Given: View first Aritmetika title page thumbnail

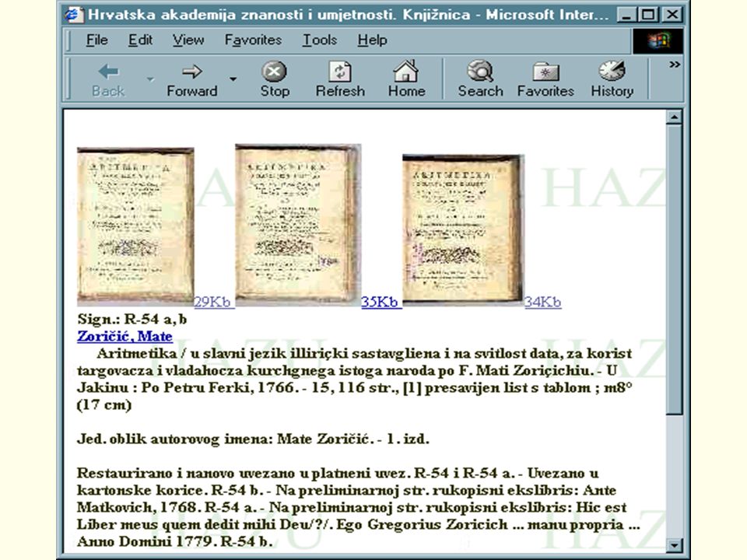Looking at the screenshot, I should (x=135, y=226).
